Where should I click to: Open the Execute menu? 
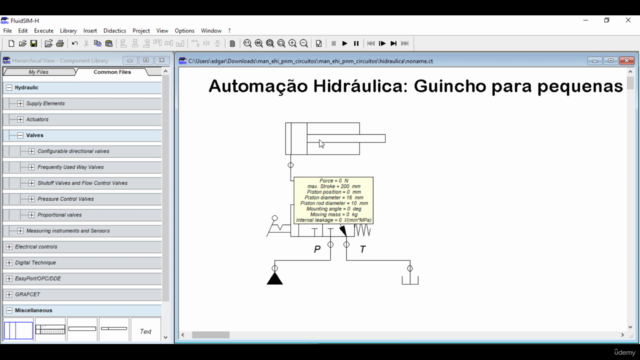44,31
